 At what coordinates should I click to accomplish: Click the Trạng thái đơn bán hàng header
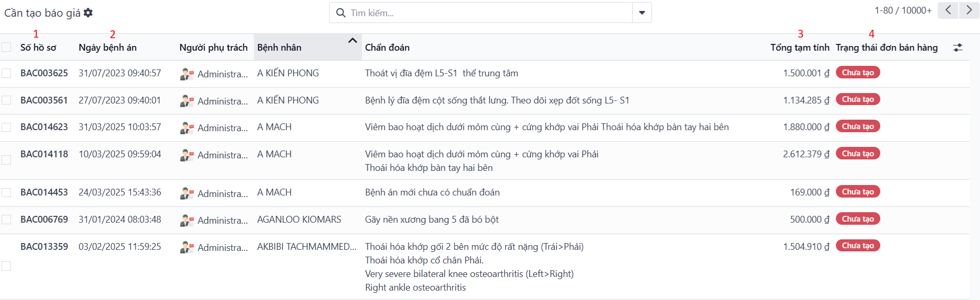pos(886,48)
